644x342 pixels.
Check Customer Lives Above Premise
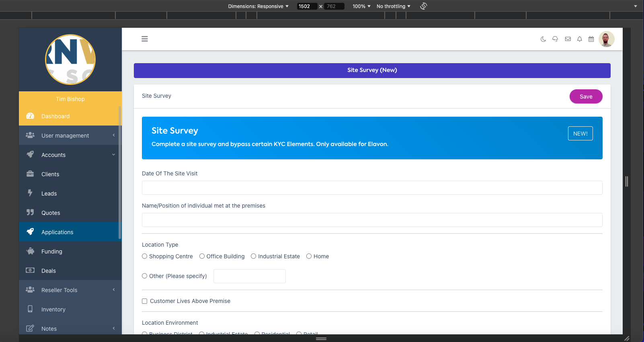coord(145,301)
